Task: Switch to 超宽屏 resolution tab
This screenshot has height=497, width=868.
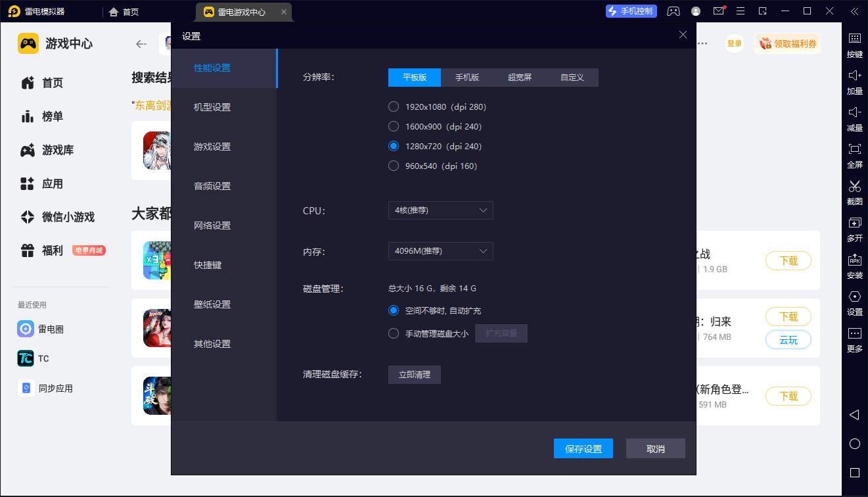Action: tap(520, 78)
